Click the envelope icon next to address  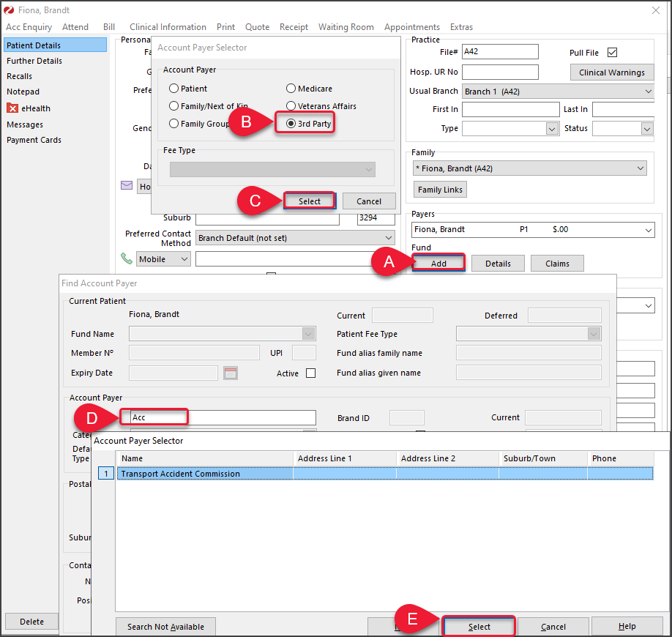pyautogui.click(x=127, y=186)
